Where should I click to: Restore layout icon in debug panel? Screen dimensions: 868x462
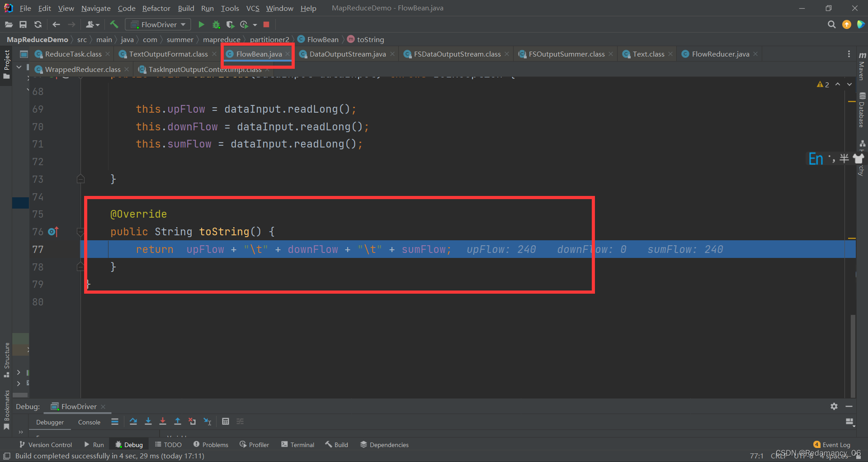coord(850,422)
